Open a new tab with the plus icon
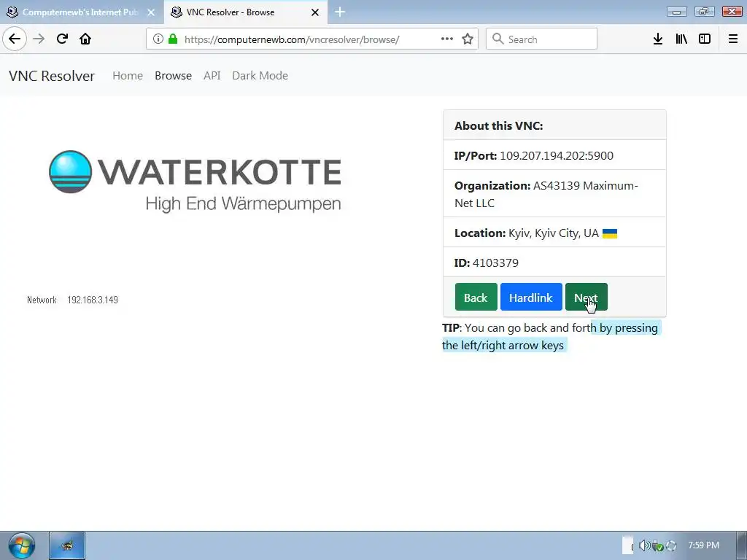The width and height of the screenshot is (747, 560). pos(340,12)
